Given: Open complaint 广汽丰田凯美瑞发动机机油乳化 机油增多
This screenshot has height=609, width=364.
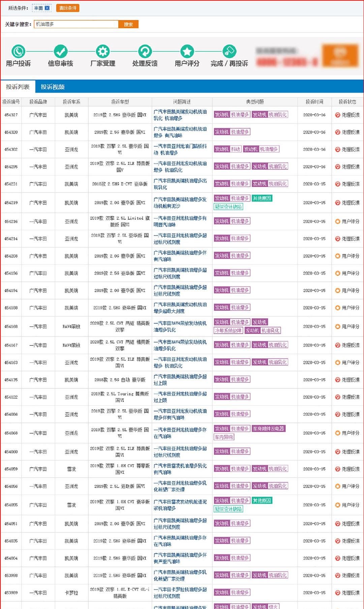Looking at the screenshot, I should coord(180,115).
